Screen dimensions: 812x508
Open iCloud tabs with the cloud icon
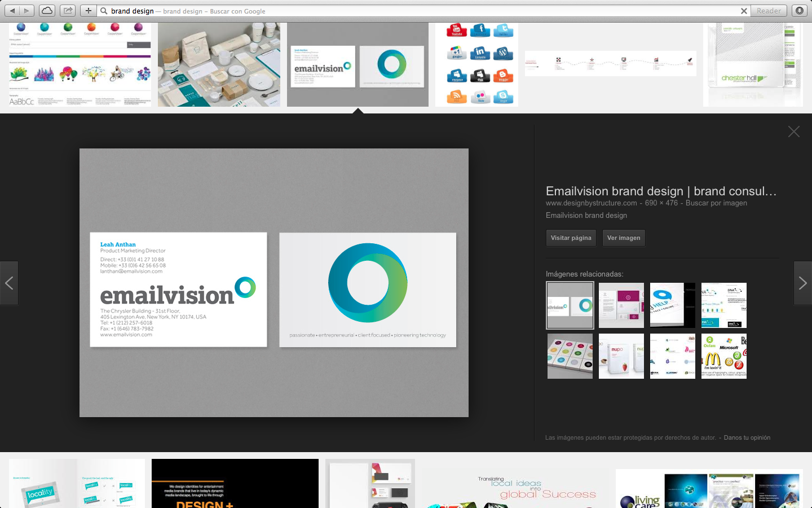[x=47, y=11]
